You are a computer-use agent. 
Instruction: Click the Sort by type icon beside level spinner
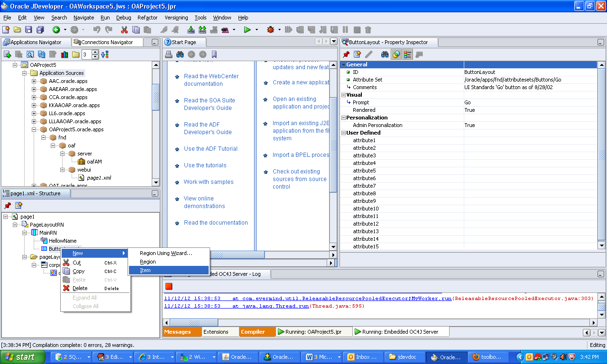pos(105,55)
